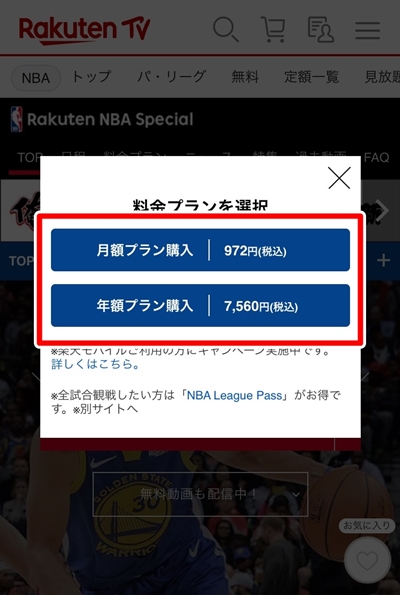This screenshot has width=400, height=595.
Task: Expand the 無料動画も配信中 dropdown
Action: click(x=200, y=494)
